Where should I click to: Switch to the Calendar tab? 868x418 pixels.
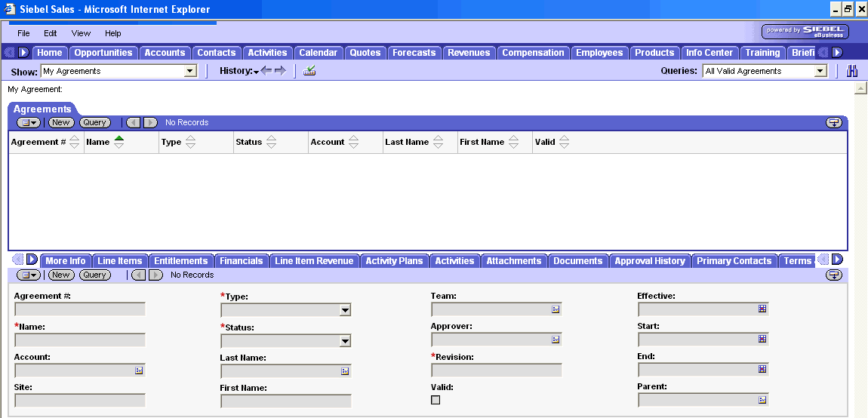coord(319,53)
